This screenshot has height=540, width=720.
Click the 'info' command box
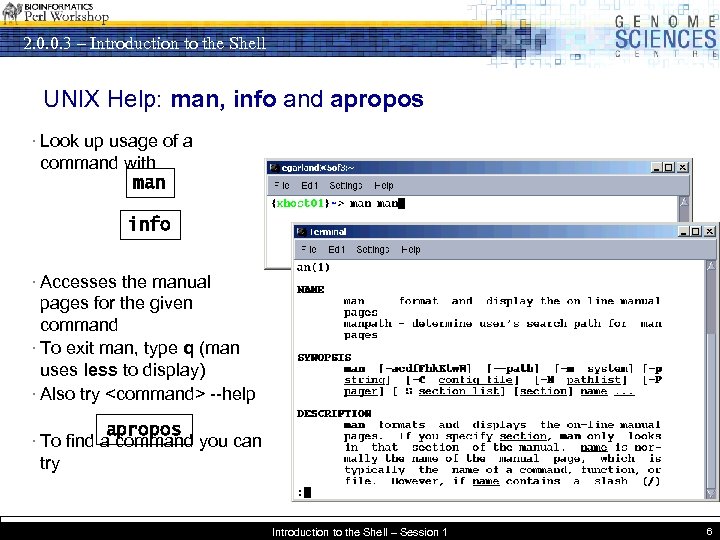pyautogui.click(x=150, y=225)
